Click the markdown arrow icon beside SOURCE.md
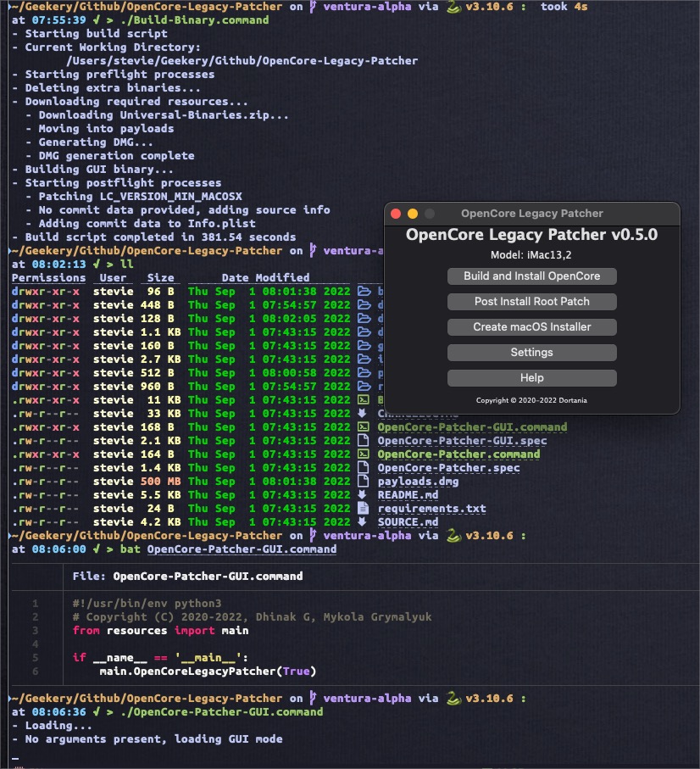Viewport: 700px width, 769px height. coord(362,521)
